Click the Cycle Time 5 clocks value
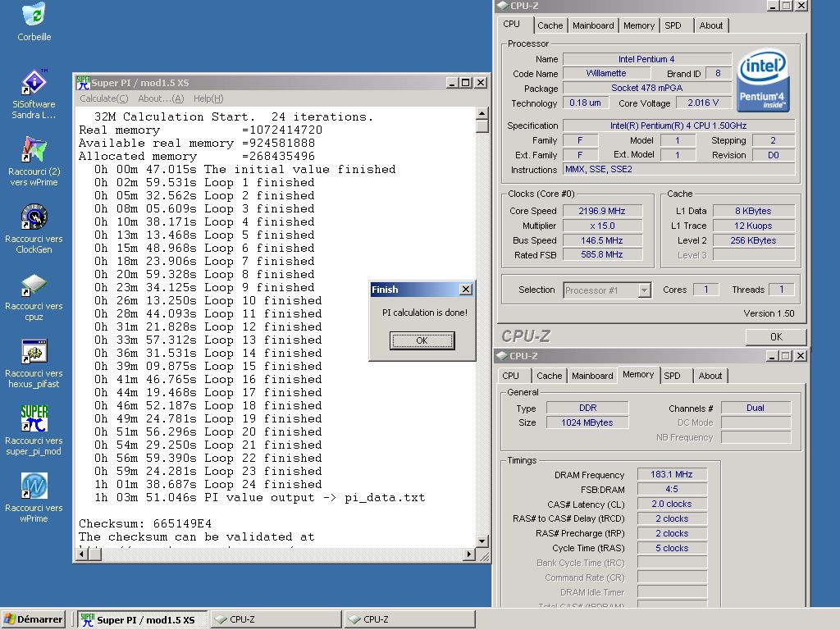Screen dimensions: 840x630 pyautogui.click(x=672, y=549)
